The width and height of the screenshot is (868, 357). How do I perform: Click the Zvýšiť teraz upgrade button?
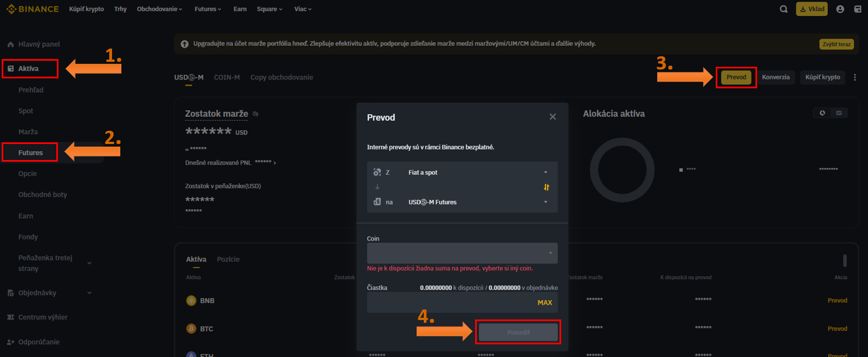click(837, 44)
